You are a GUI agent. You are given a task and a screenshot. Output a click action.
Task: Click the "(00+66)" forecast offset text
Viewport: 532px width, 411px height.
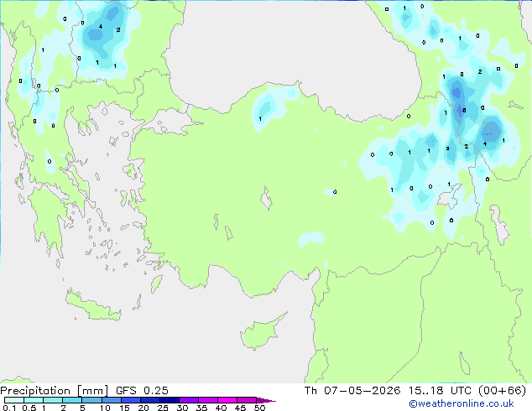point(502,391)
